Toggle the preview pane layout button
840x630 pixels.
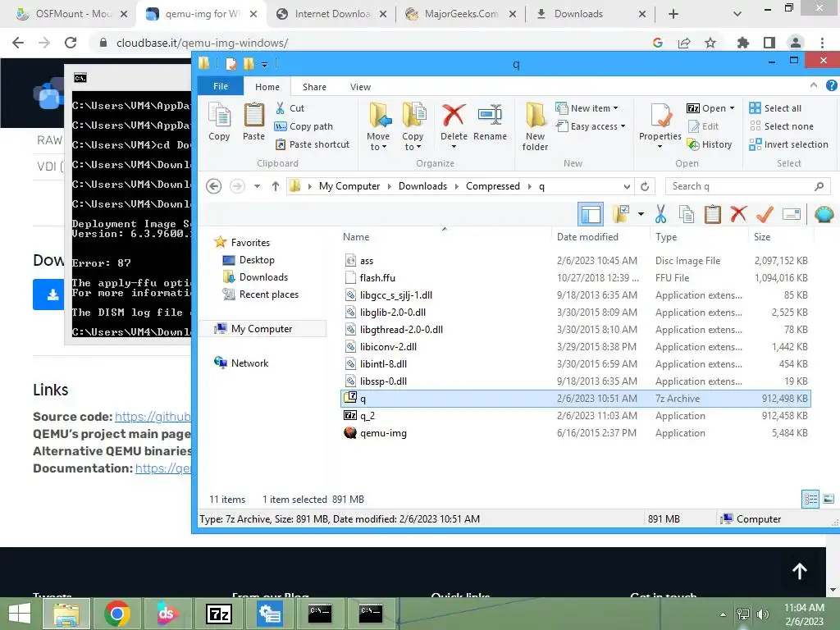(x=591, y=214)
